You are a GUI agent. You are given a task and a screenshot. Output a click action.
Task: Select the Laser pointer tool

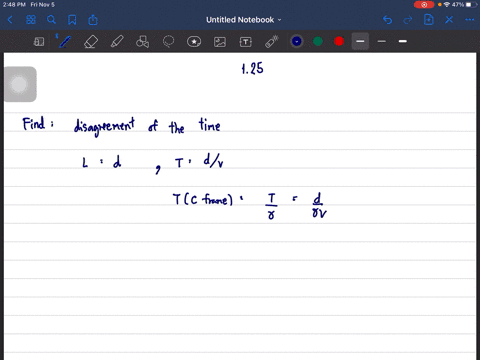click(x=272, y=42)
